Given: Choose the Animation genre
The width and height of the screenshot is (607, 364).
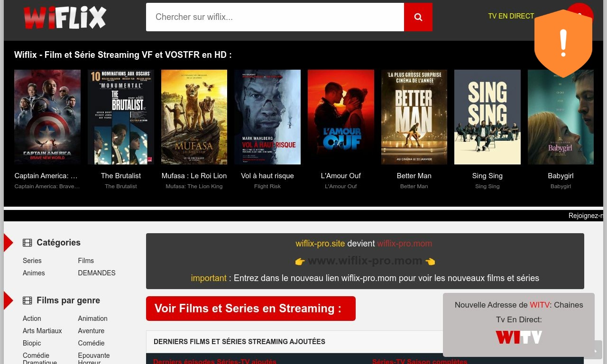Looking at the screenshot, I should [x=92, y=318].
